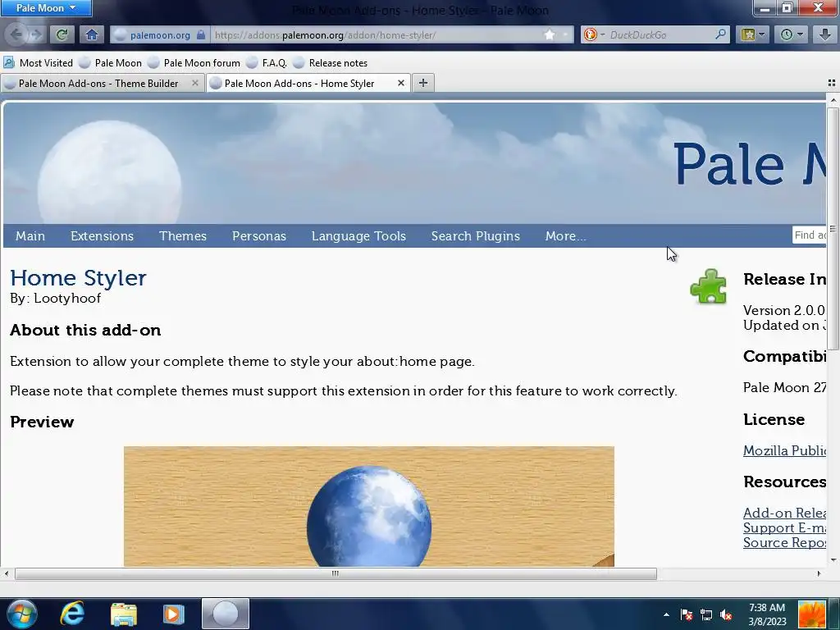Click the horizontal scrollbar right arrow
The image size is (840, 630).
(x=819, y=573)
